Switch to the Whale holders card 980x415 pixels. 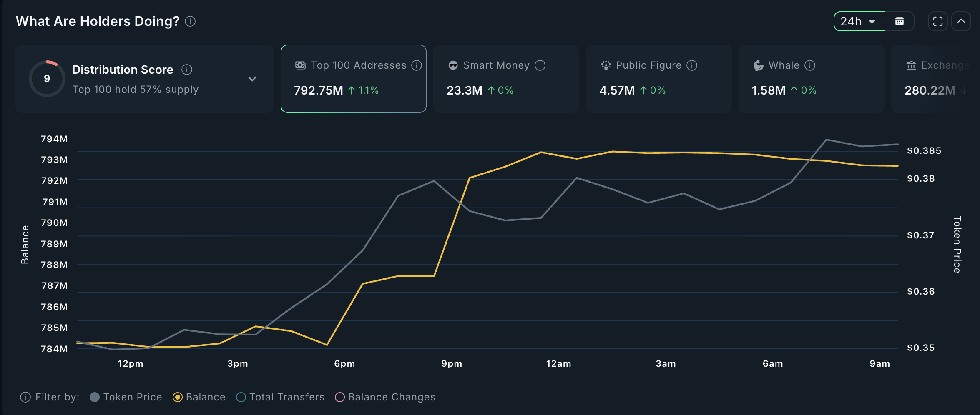[811, 78]
